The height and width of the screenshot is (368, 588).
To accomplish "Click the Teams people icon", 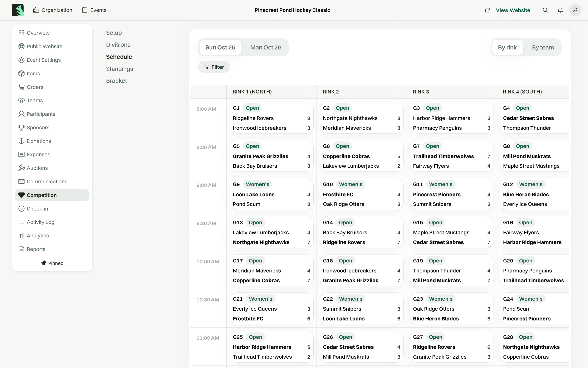I will (x=21, y=100).
